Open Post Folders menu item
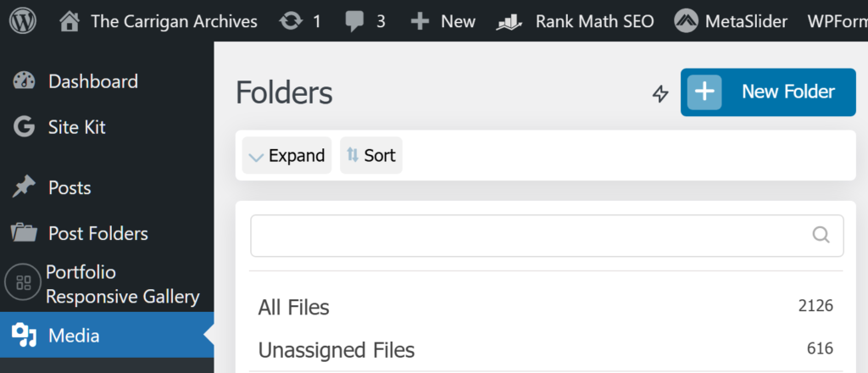Viewport: 868px width, 373px height. [97, 233]
